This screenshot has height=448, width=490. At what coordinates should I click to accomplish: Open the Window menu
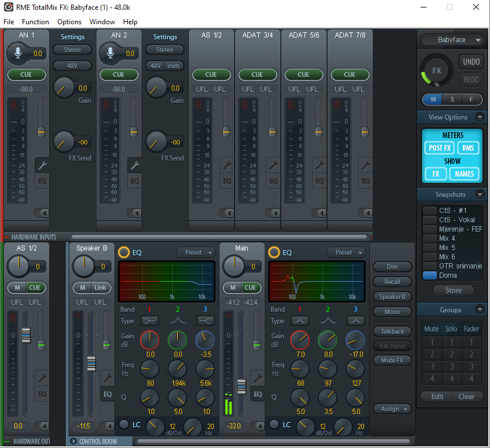click(x=102, y=22)
